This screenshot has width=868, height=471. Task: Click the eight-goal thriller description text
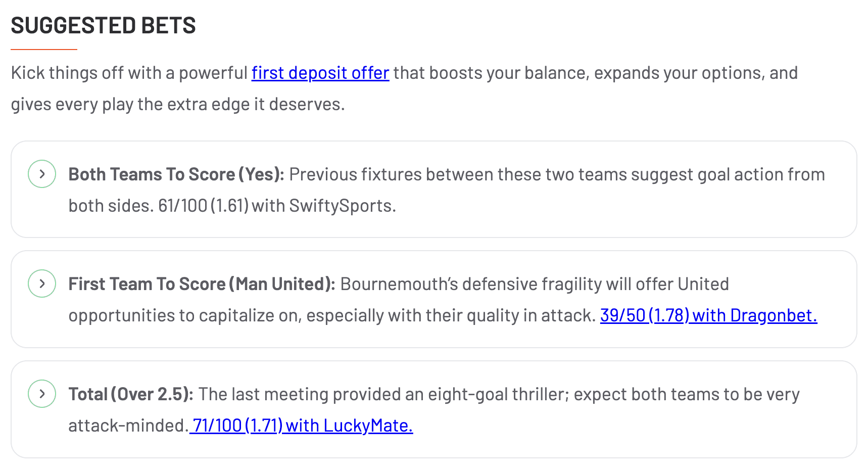click(x=498, y=395)
